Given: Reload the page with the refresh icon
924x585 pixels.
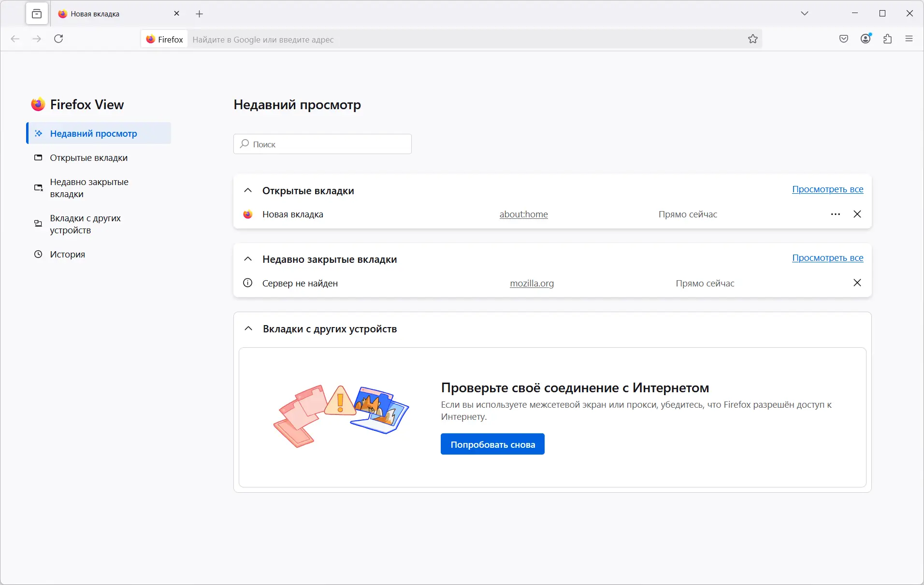Looking at the screenshot, I should point(58,39).
